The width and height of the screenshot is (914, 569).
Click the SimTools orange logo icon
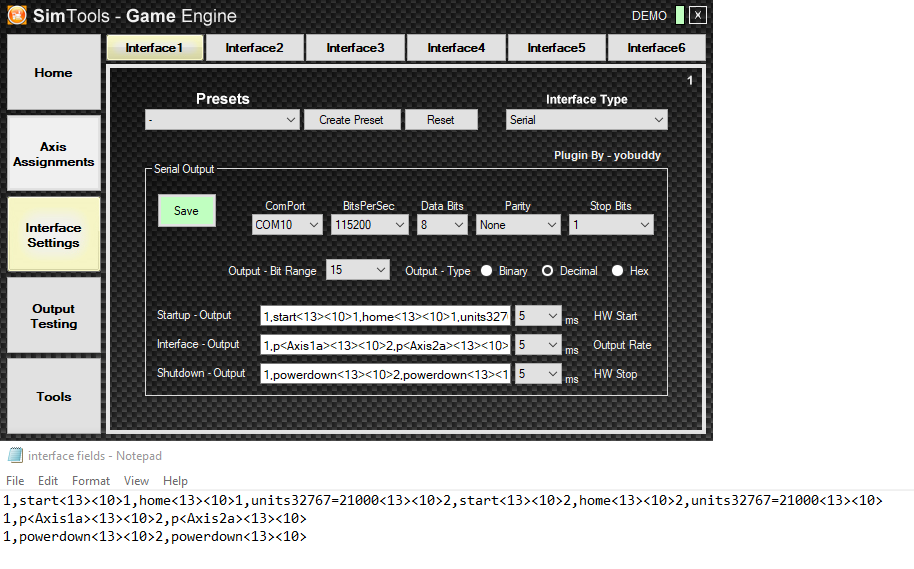point(17,16)
